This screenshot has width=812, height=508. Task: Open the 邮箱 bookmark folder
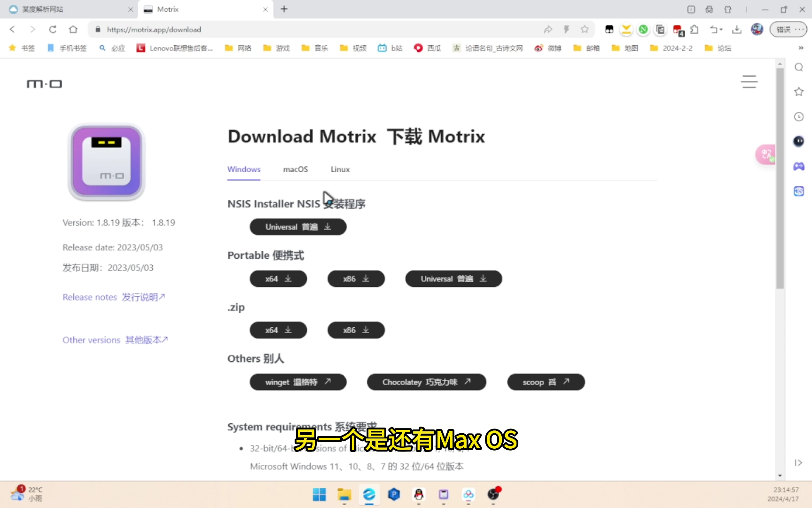(586, 48)
